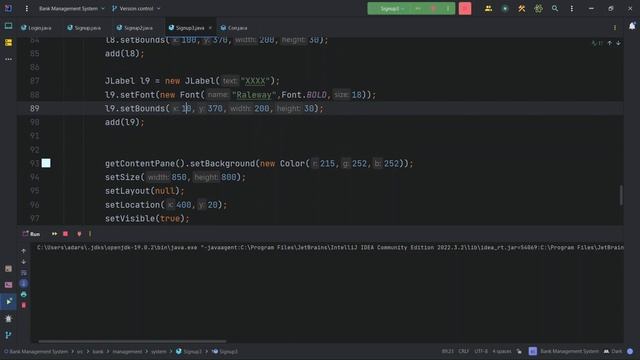The height and width of the screenshot is (360, 640).
Task: Click the hammer build tools icon
Action: pos(522,9)
